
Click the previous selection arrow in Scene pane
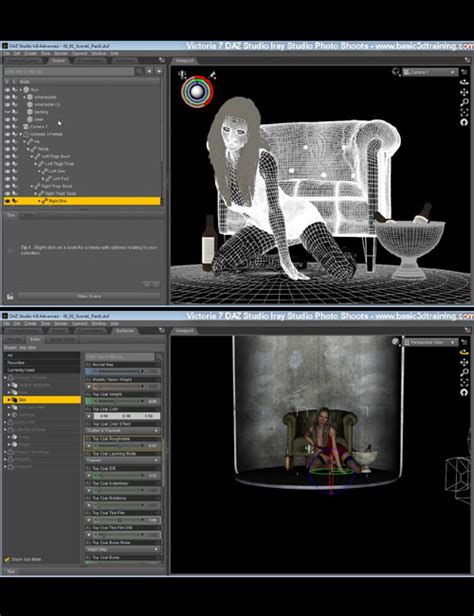pyautogui.click(x=149, y=72)
